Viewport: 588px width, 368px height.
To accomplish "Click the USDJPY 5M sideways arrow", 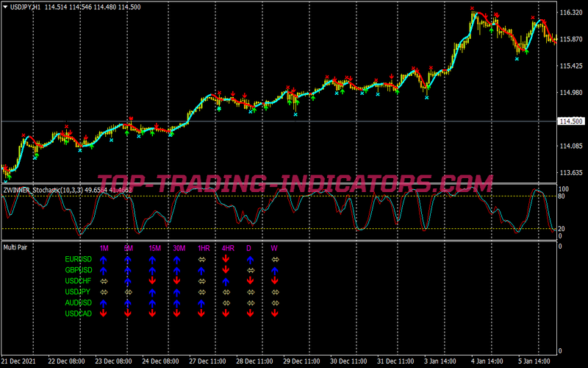I will coord(128,291).
